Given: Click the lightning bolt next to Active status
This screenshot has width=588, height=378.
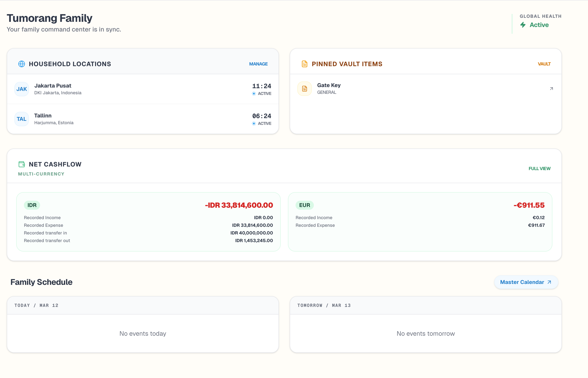Looking at the screenshot, I should click(x=523, y=25).
